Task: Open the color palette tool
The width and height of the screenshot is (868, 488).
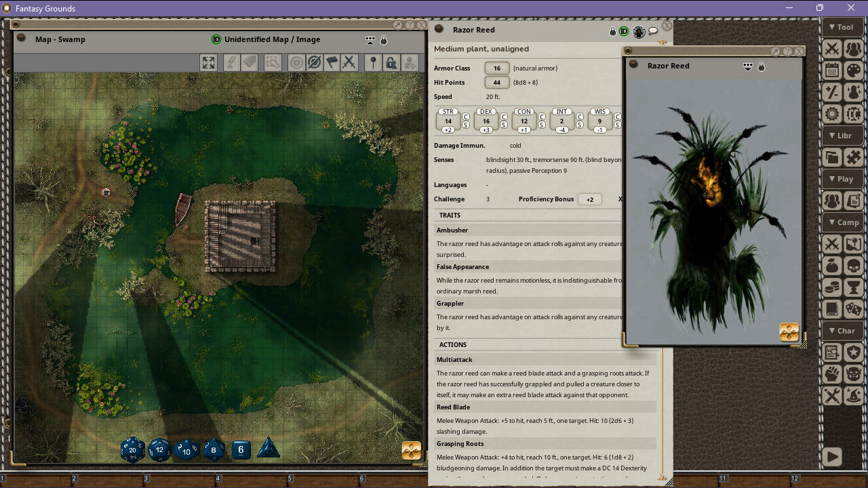Action: [x=854, y=70]
